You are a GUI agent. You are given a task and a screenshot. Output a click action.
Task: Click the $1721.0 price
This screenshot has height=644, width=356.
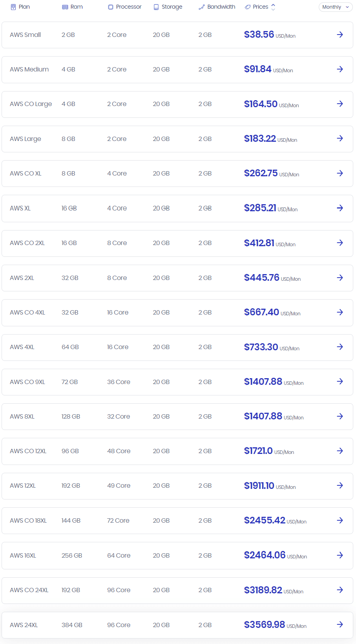click(258, 451)
